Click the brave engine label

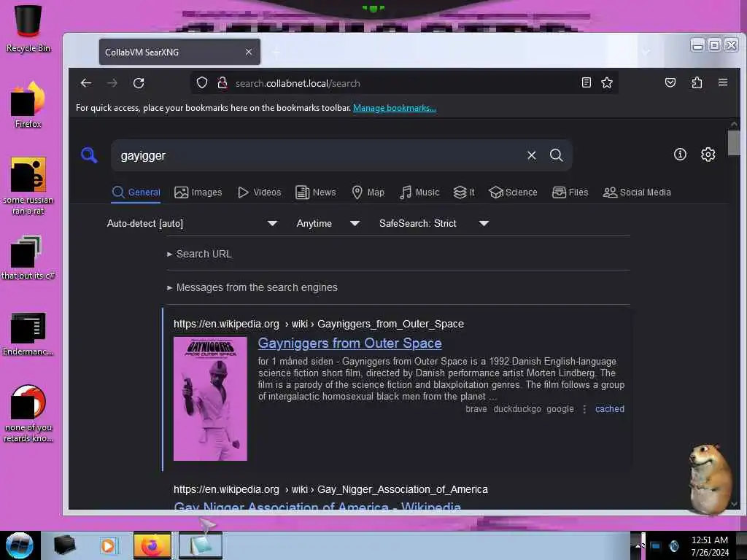(x=476, y=409)
